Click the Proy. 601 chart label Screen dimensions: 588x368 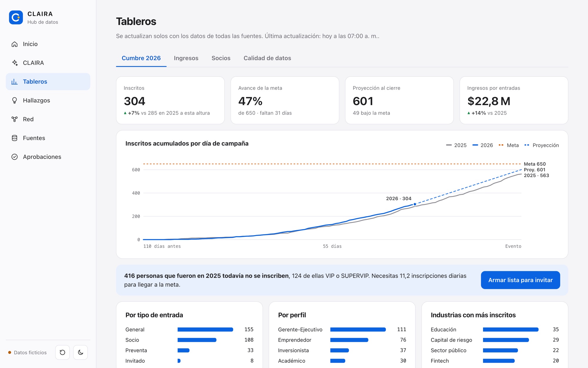534,170
